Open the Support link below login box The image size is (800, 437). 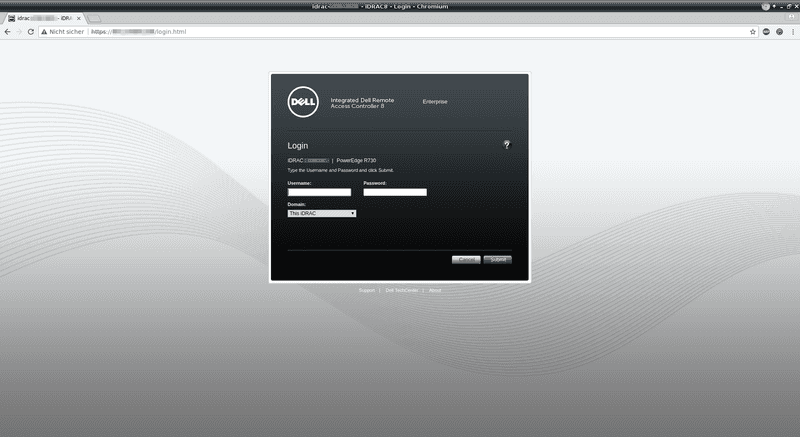(367, 290)
